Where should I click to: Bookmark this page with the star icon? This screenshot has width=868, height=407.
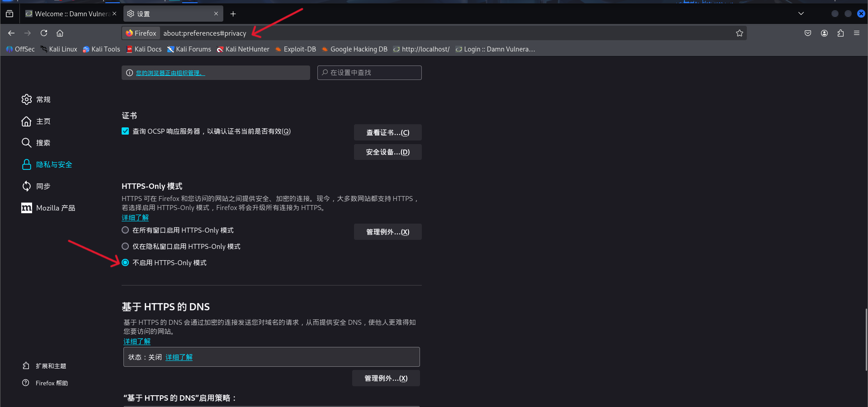point(740,33)
